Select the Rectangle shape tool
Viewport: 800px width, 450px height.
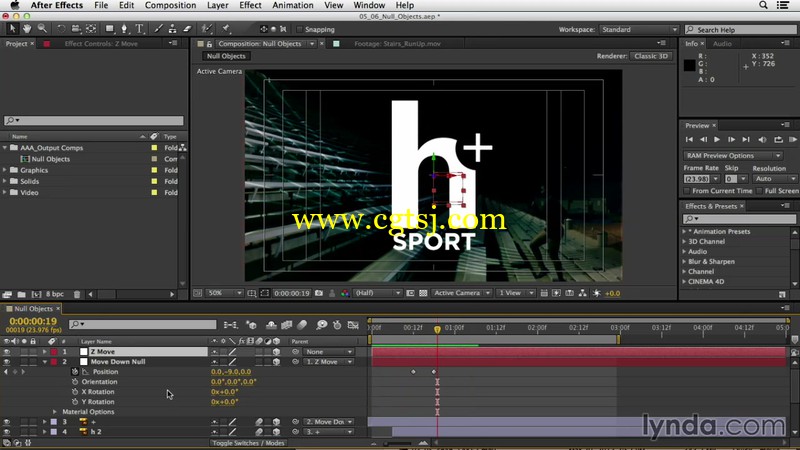(110, 29)
